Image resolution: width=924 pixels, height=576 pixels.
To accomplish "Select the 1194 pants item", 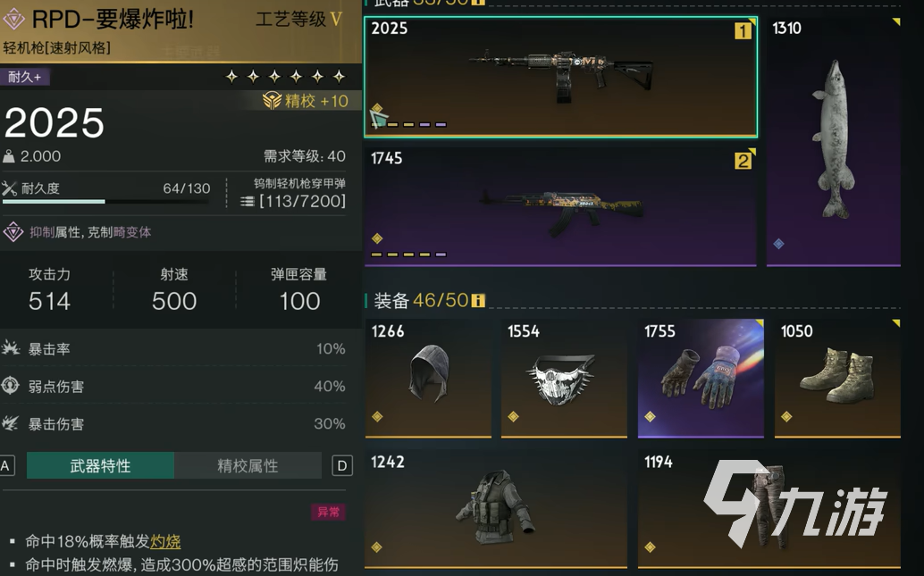I will pyautogui.click(x=769, y=509).
